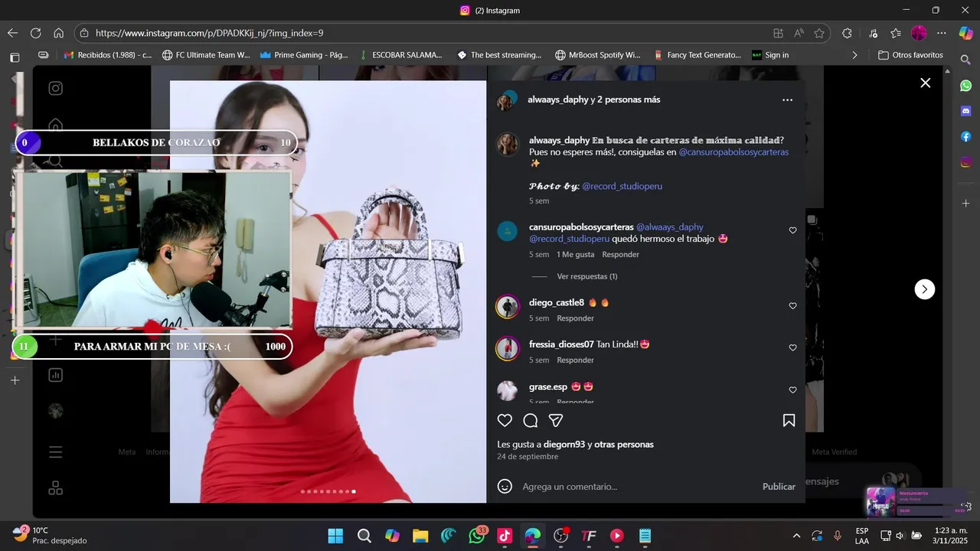
Task: Go to the next post arrow
Action: point(925,289)
